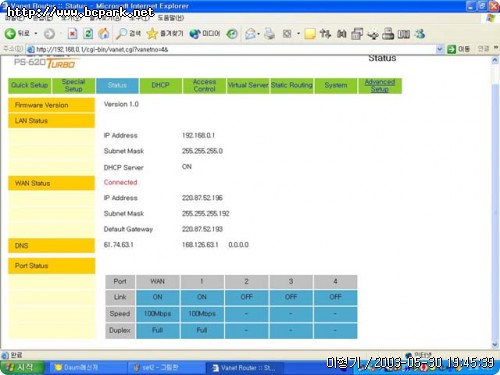The image size is (500, 375).
Task: Click the browser Back arrow icon
Action: click(x=10, y=34)
